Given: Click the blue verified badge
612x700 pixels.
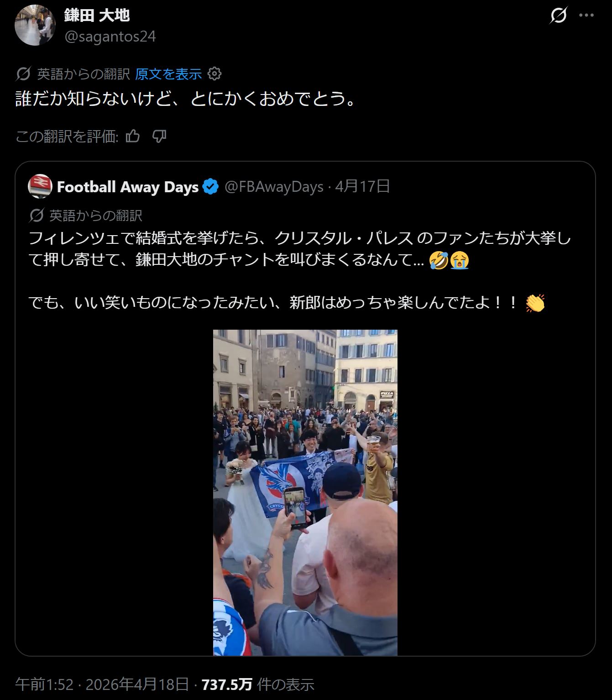Looking at the screenshot, I should 210,187.
